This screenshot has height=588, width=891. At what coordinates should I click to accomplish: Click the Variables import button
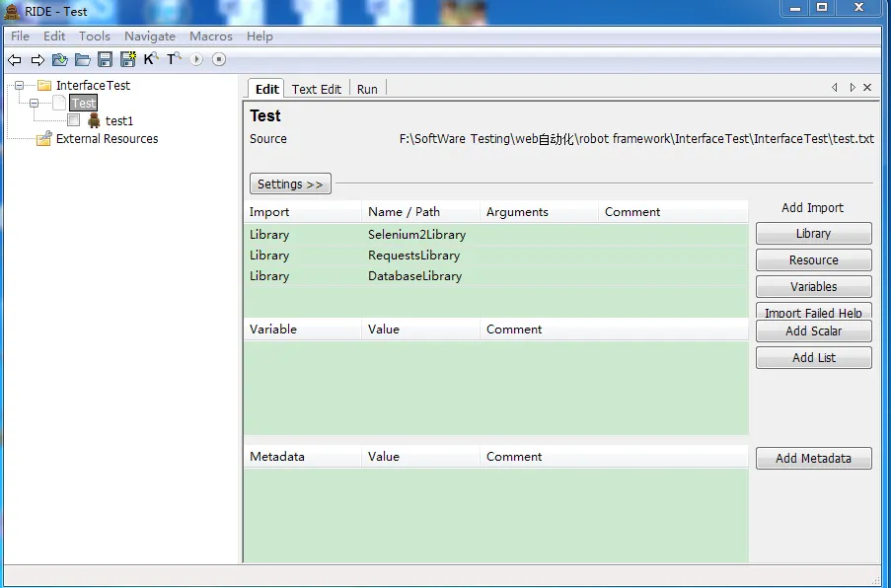click(x=814, y=287)
